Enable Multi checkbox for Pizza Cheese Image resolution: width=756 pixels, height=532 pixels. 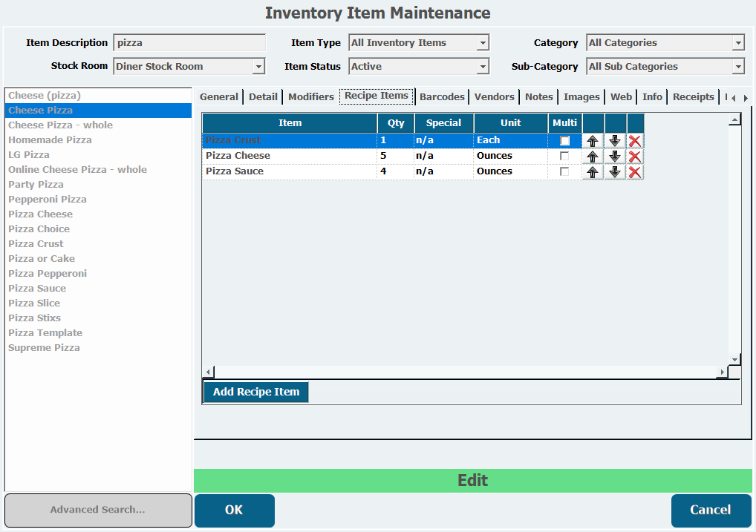point(565,157)
